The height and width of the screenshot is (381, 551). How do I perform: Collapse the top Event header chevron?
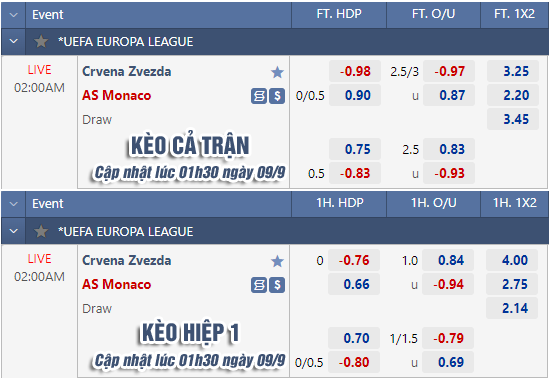[x=13, y=15]
